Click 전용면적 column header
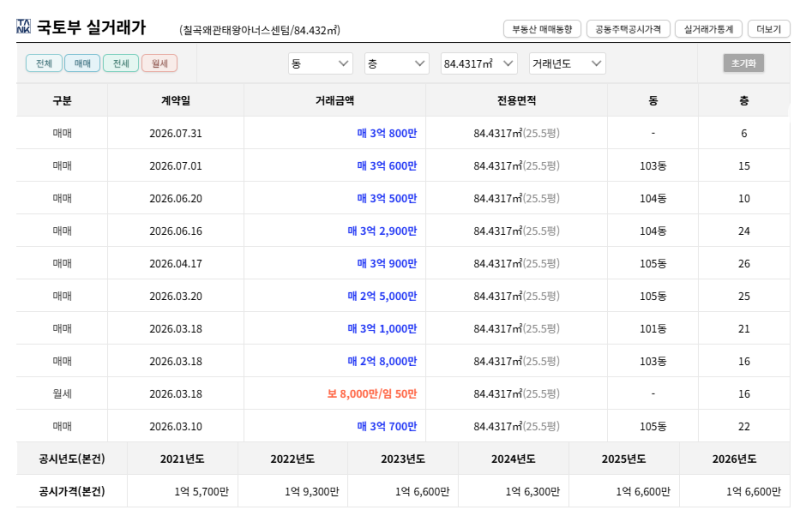 [516, 101]
